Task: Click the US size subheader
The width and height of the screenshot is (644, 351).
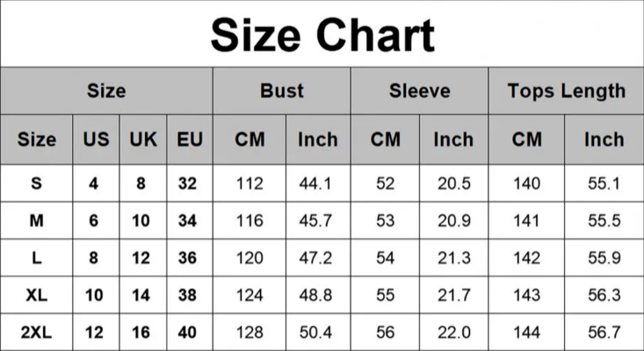Action: (96, 140)
